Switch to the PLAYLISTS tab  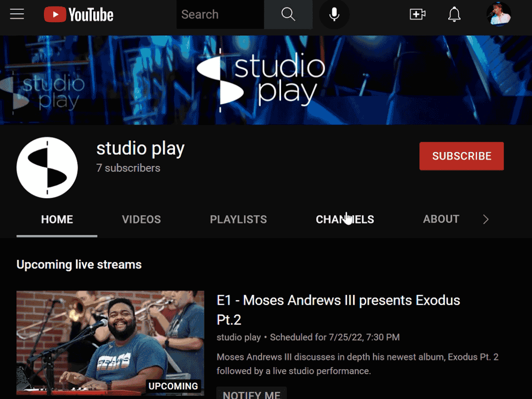click(x=239, y=219)
